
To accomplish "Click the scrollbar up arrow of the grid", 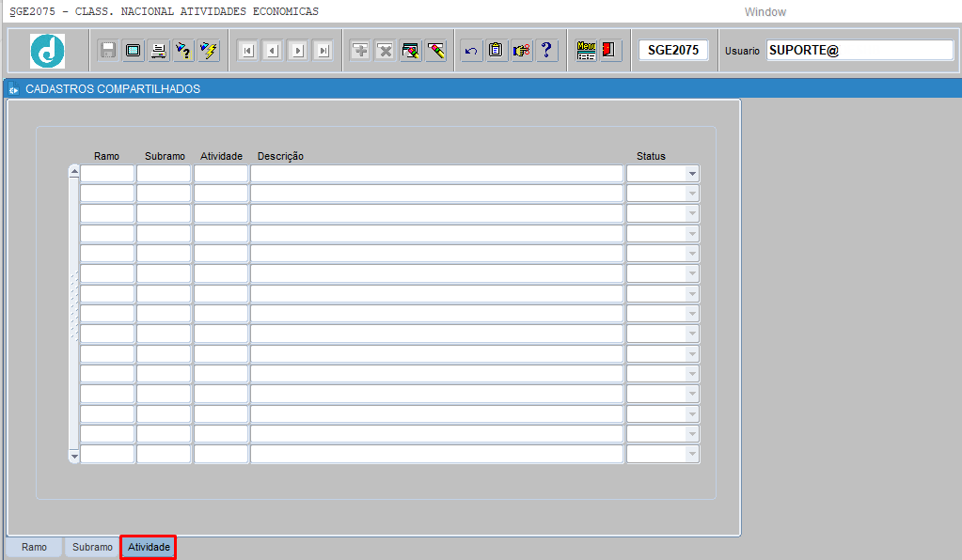I will point(74,172).
